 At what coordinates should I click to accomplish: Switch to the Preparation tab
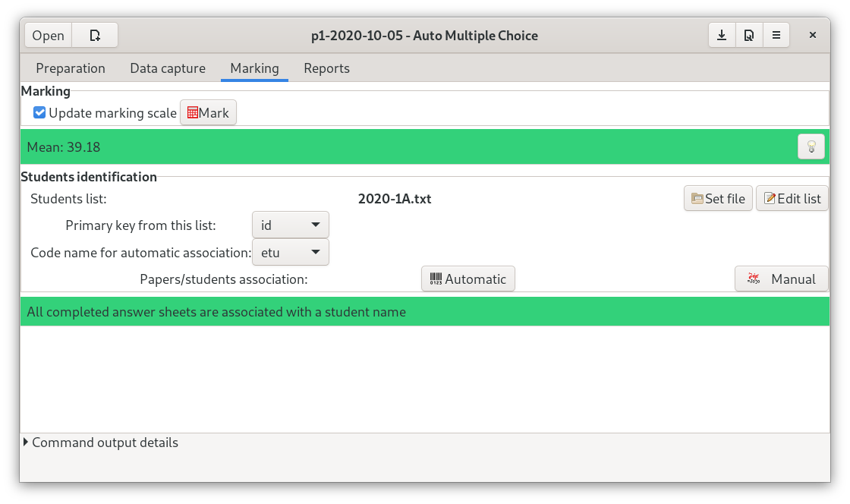pos(71,68)
